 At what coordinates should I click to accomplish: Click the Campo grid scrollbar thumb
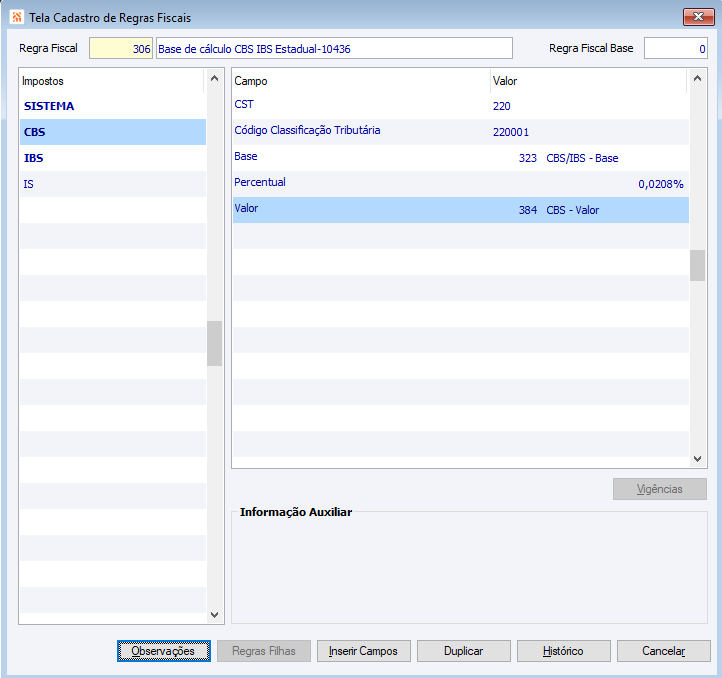[697, 265]
